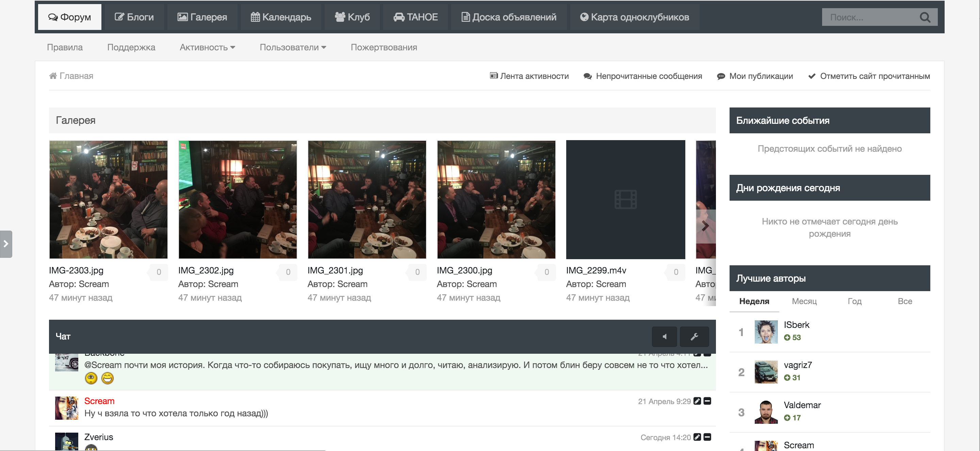Go to Галерея in top navigation
The width and height of the screenshot is (980, 451).
[202, 17]
